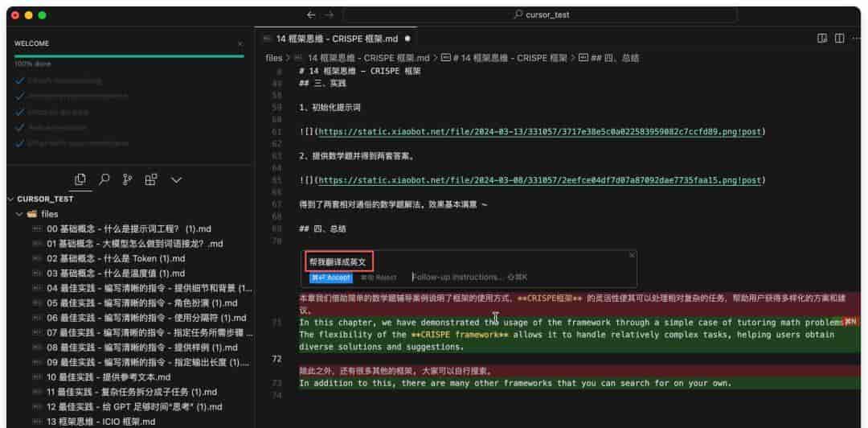The width and height of the screenshot is (868, 428).
Task: Open '08 最佳实践 - 提供样例 (1).md'
Action: [x=141, y=348]
